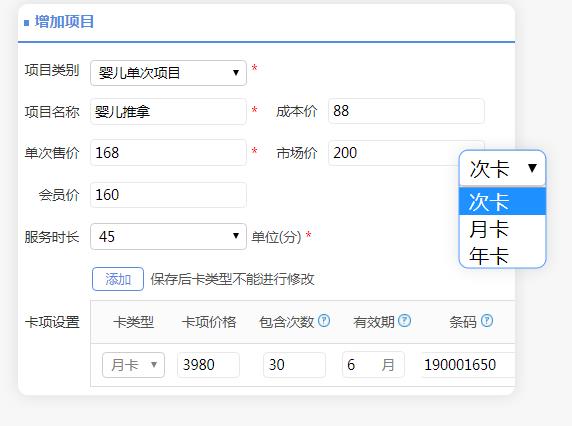The image size is (572, 426).
Task: Click the 成本价 field with value 88
Action: (406, 111)
